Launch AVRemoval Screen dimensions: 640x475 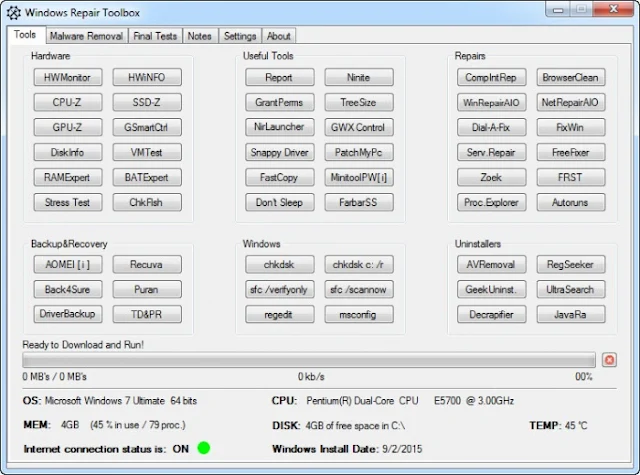(491, 264)
